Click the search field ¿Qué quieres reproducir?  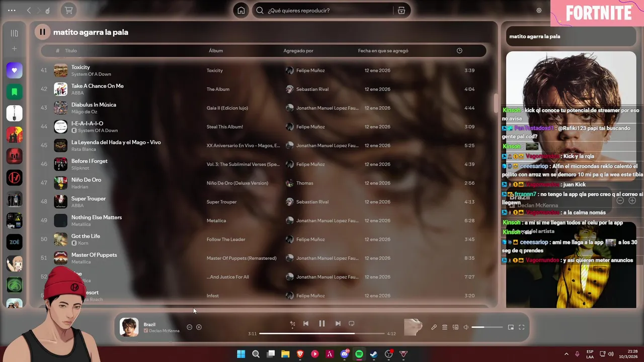coord(323,11)
